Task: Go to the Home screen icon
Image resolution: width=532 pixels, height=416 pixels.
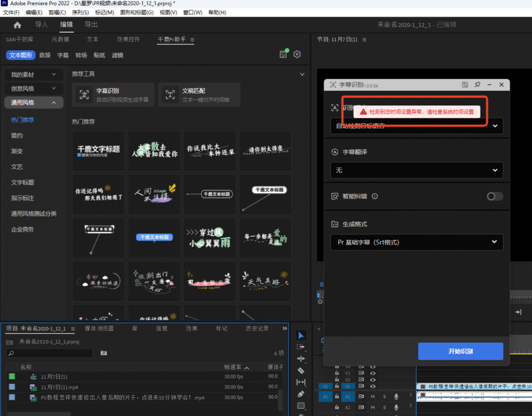Action: point(17,25)
